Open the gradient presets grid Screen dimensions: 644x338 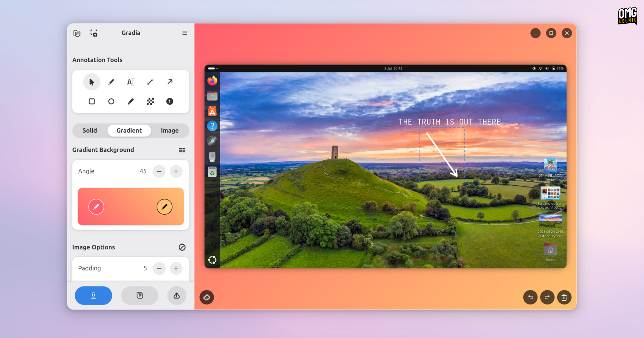click(x=181, y=150)
